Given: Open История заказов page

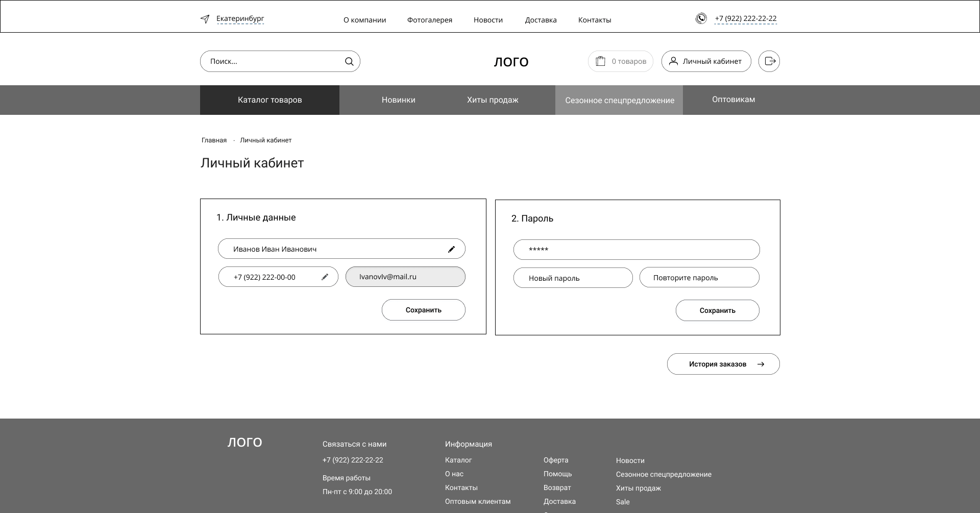Looking at the screenshot, I should pos(723,364).
